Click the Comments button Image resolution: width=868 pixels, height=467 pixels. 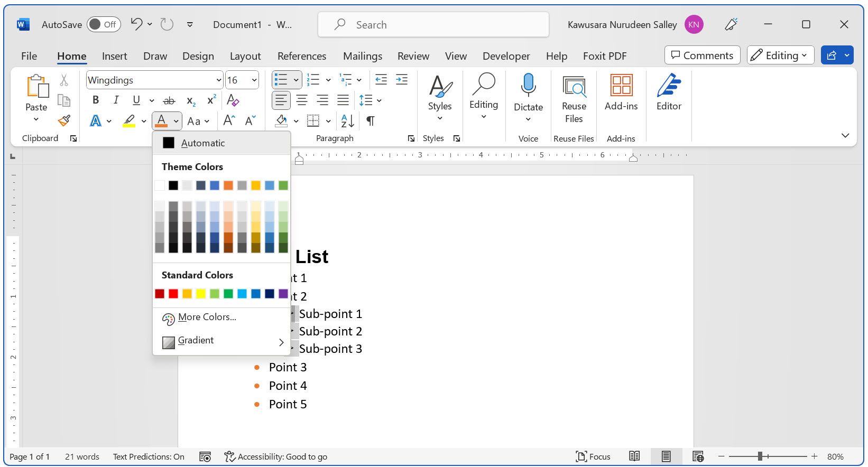(702, 55)
